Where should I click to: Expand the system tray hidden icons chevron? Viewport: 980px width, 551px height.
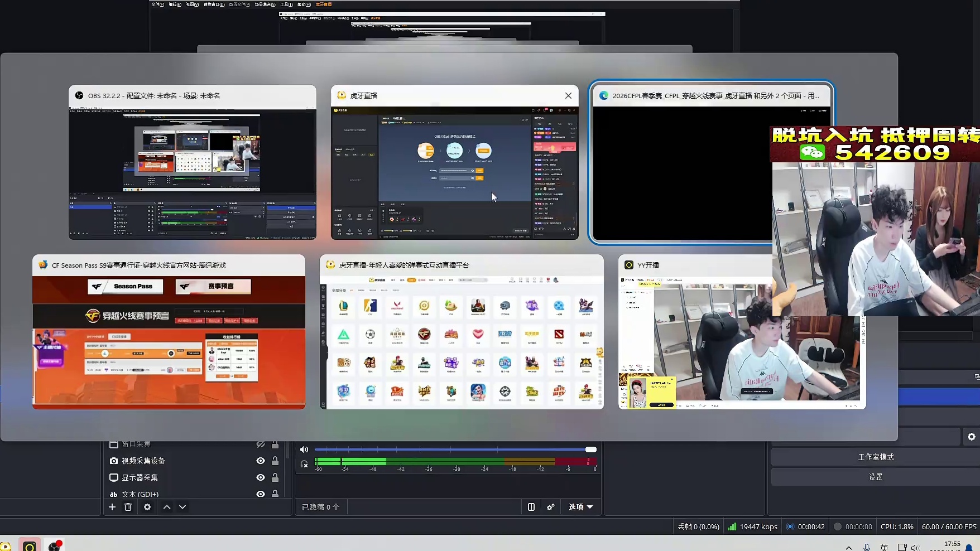click(x=848, y=548)
